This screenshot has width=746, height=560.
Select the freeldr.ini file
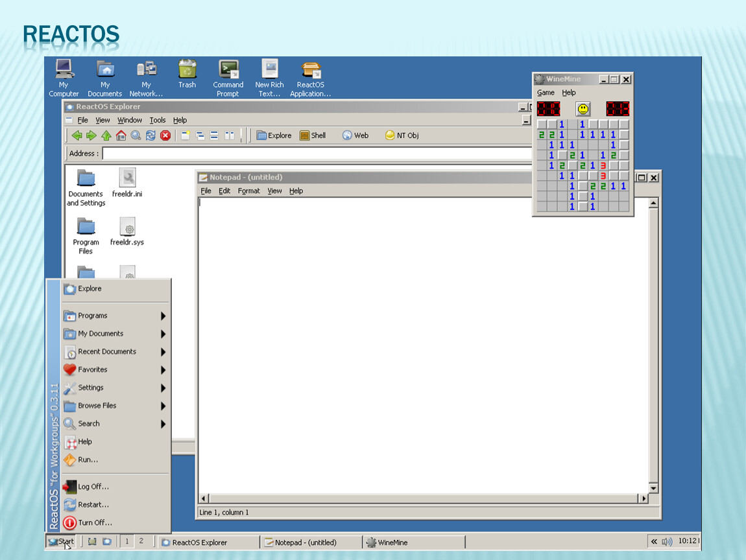click(127, 183)
